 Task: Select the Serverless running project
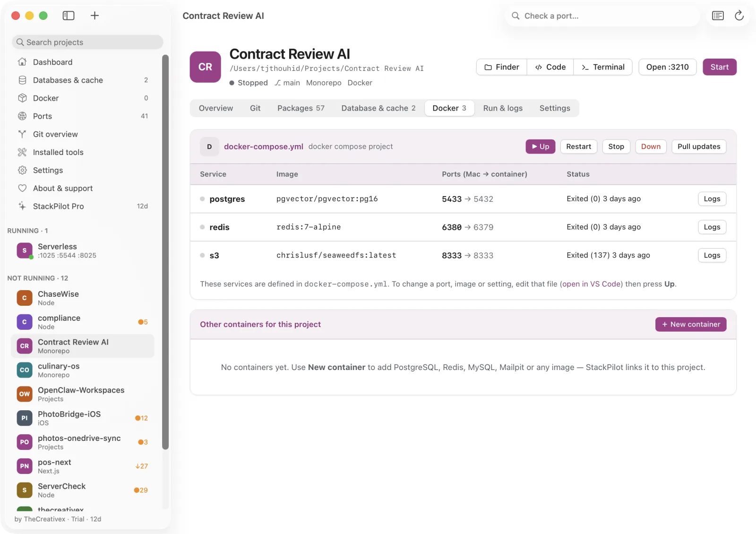[x=83, y=250]
